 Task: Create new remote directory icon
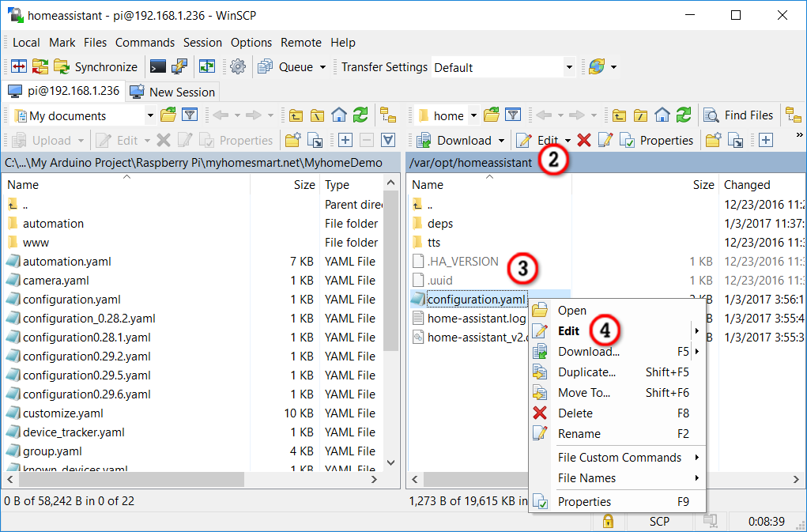click(x=713, y=140)
